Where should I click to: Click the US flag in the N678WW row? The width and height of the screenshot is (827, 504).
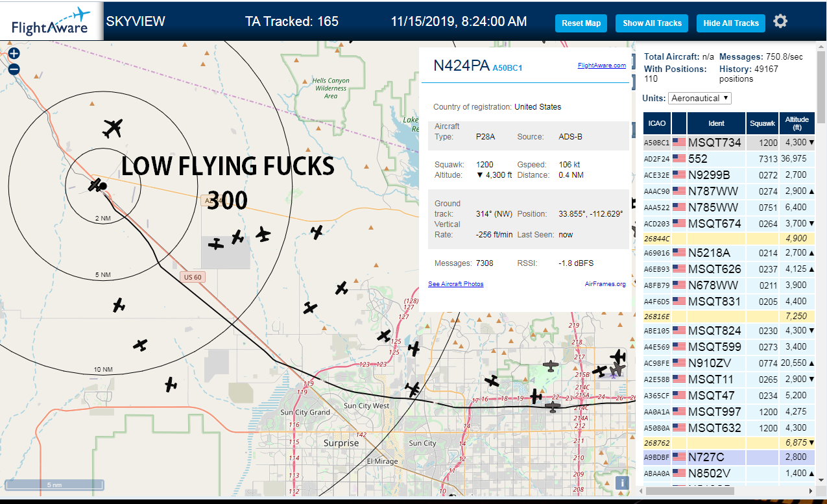(679, 285)
